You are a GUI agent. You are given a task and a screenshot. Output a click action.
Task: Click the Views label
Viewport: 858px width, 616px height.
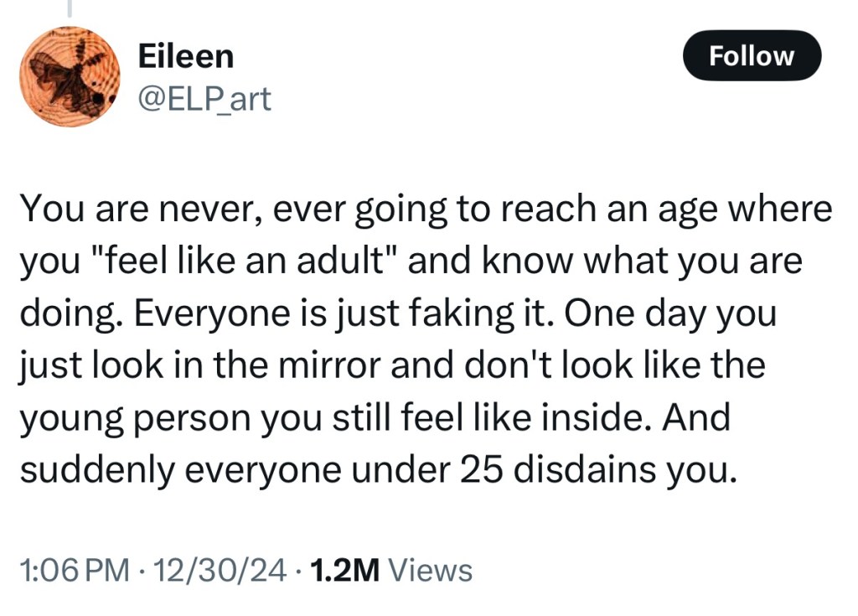[x=432, y=571]
